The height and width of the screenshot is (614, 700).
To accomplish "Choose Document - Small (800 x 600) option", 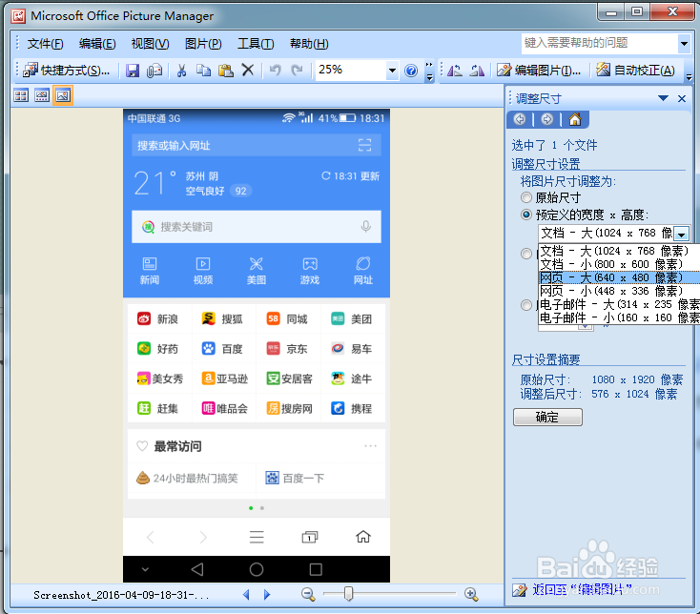I will click(x=619, y=264).
